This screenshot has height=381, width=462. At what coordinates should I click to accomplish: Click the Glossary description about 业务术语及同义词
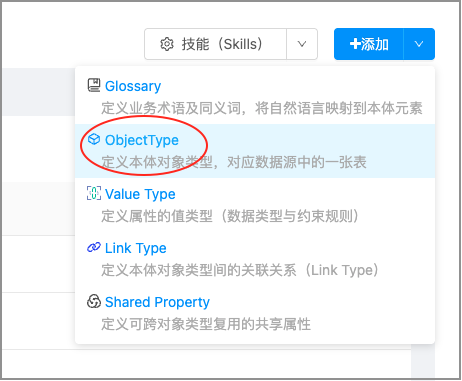(x=262, y=108)
